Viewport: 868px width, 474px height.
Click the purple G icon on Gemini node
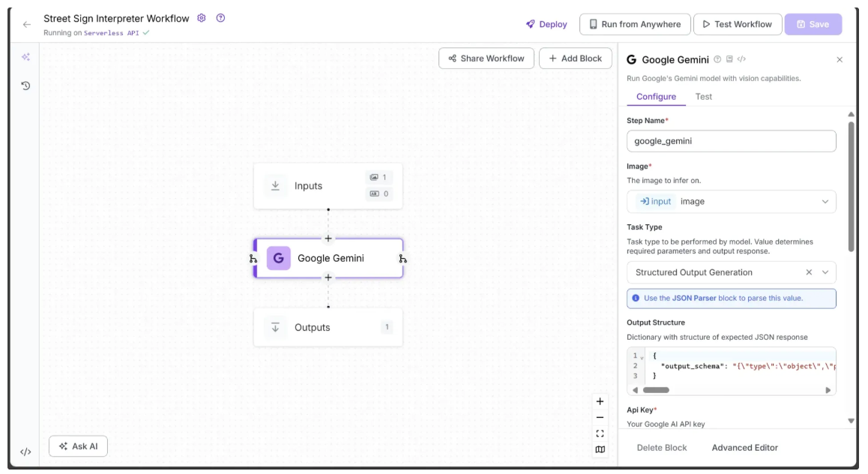point(278,258)
